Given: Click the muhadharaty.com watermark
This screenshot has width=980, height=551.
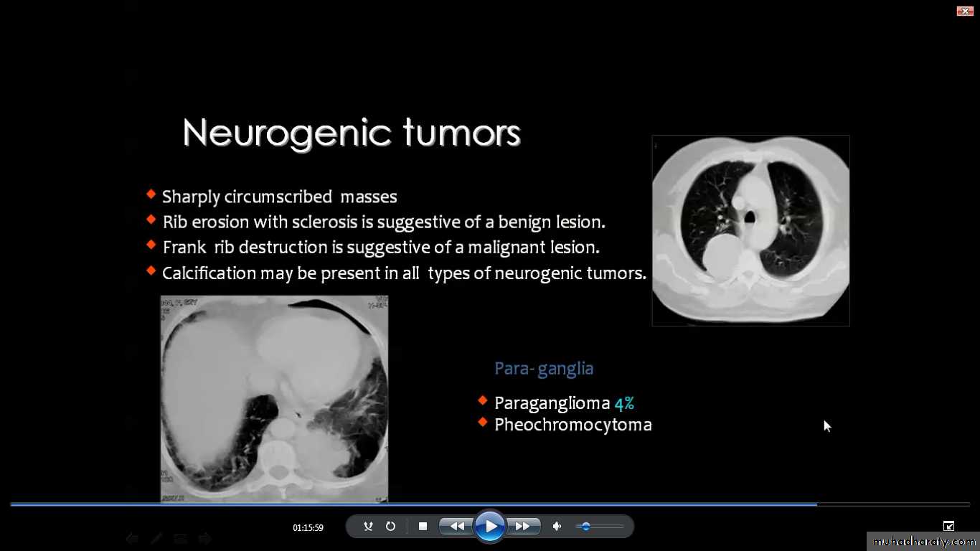Looking at the screenshot, I should [x=922, y=542].
